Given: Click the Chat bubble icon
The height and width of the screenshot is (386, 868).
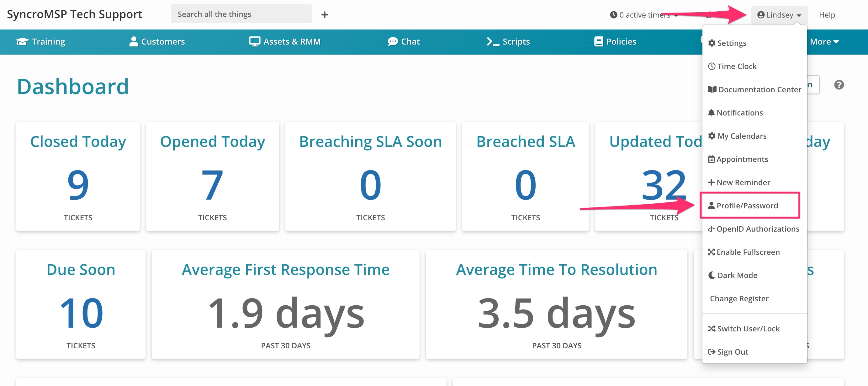Looking at the screenshot, I should click(393, 41).
